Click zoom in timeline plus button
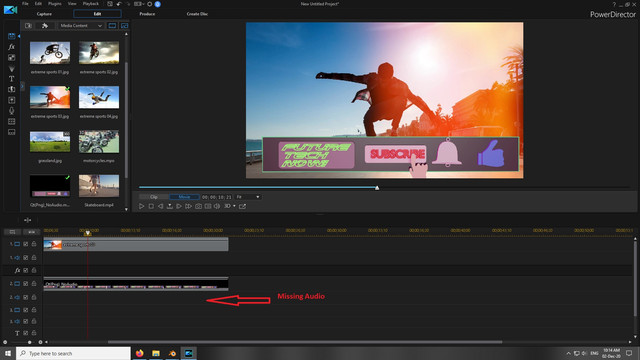 (x=40, y=342)
